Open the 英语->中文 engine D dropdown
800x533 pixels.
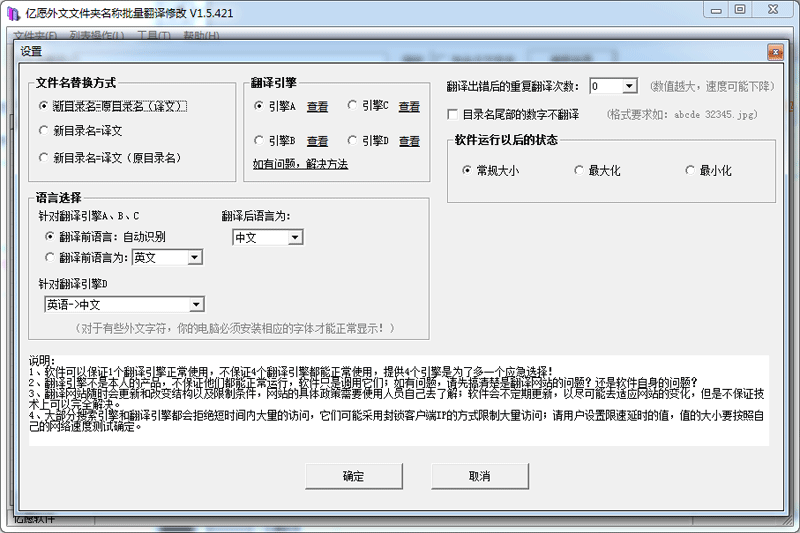point(196,305)
